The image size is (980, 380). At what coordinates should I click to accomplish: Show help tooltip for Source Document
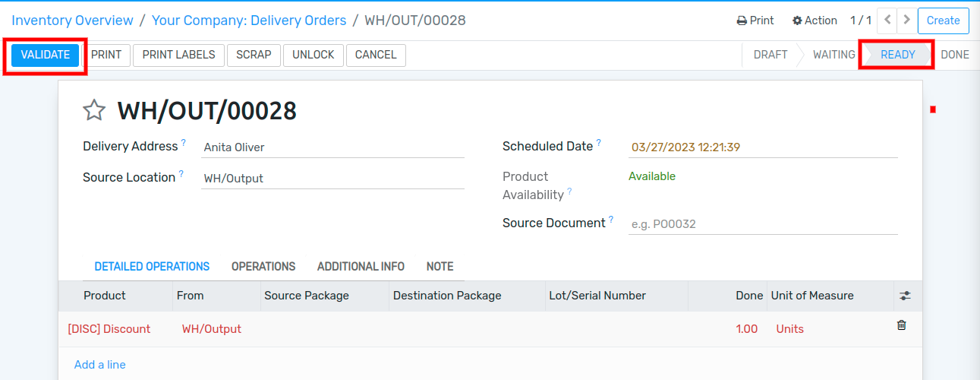point(610,219)
